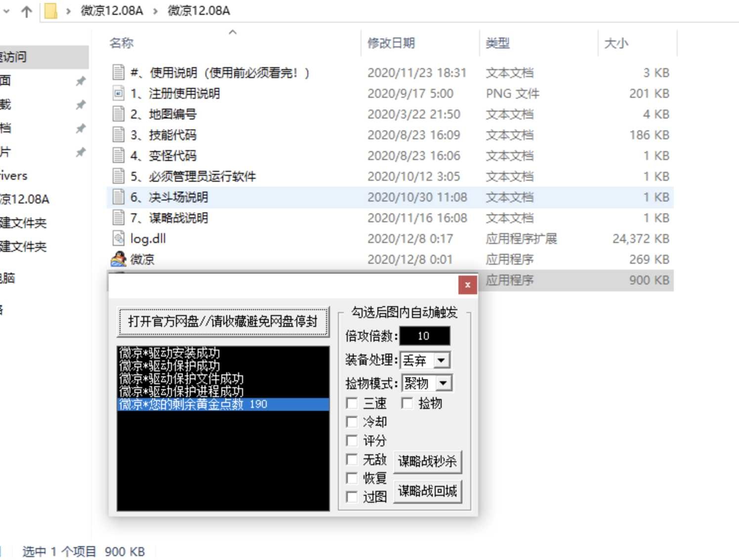Click the file icon for 4、变怪代码

point(119,156)
